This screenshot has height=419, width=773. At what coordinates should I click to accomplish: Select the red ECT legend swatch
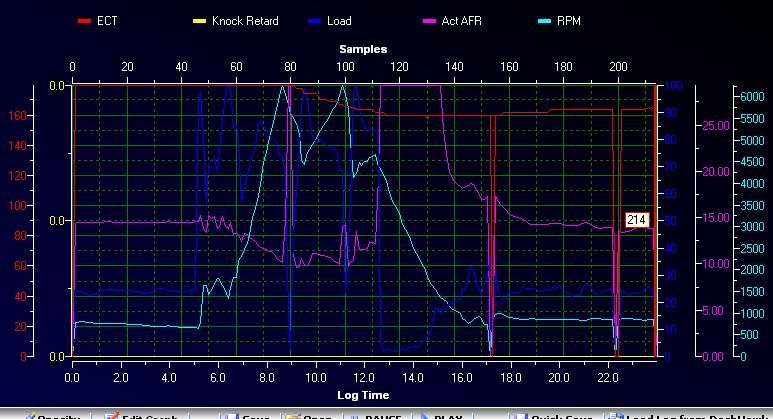(84, 21)
